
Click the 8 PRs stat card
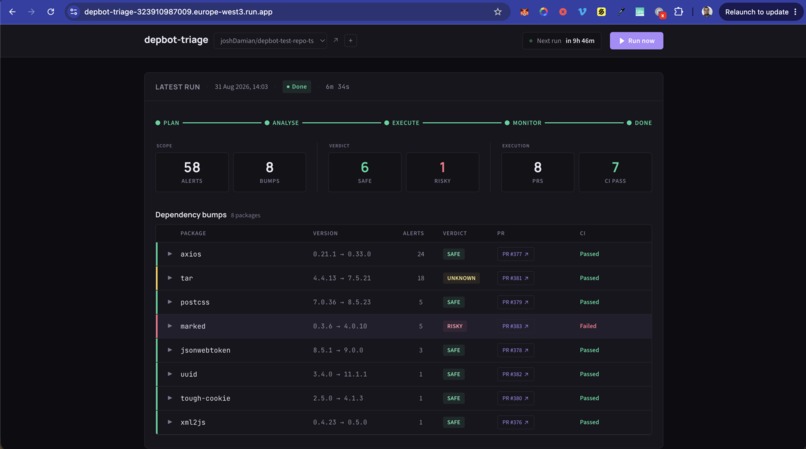pyautogui.click(x=537, y=172)
